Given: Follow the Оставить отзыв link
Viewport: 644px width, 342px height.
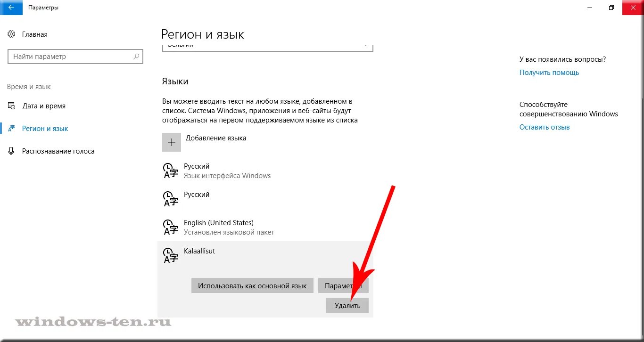Looking at the screenshot, I should [x=545, y=127].
